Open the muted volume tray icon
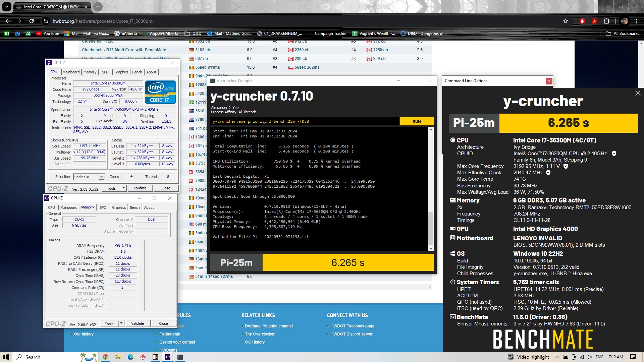644x362 pixels. [x=589, y=357]
